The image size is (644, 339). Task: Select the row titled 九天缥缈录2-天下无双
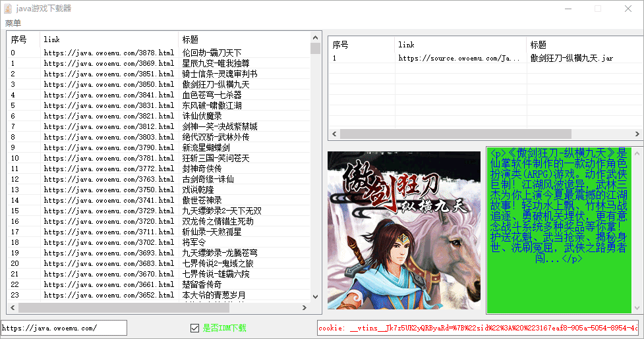coord(159,211)
